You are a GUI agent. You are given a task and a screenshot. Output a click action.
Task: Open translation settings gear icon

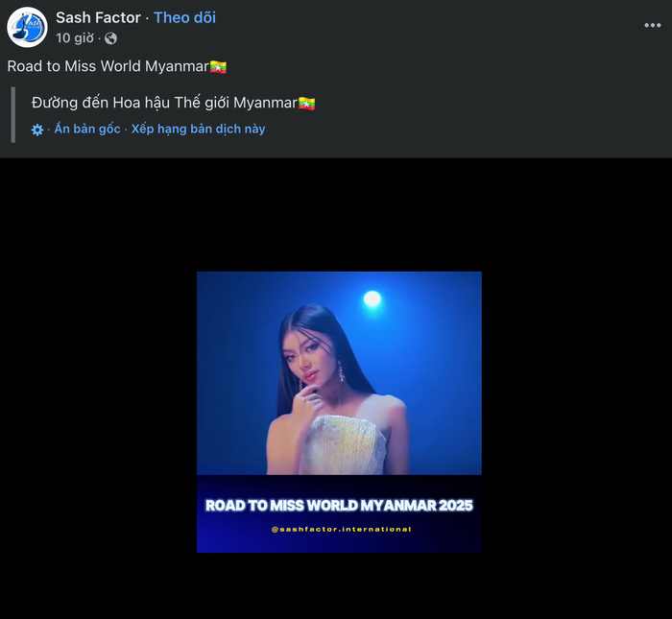tap(37, 130)
